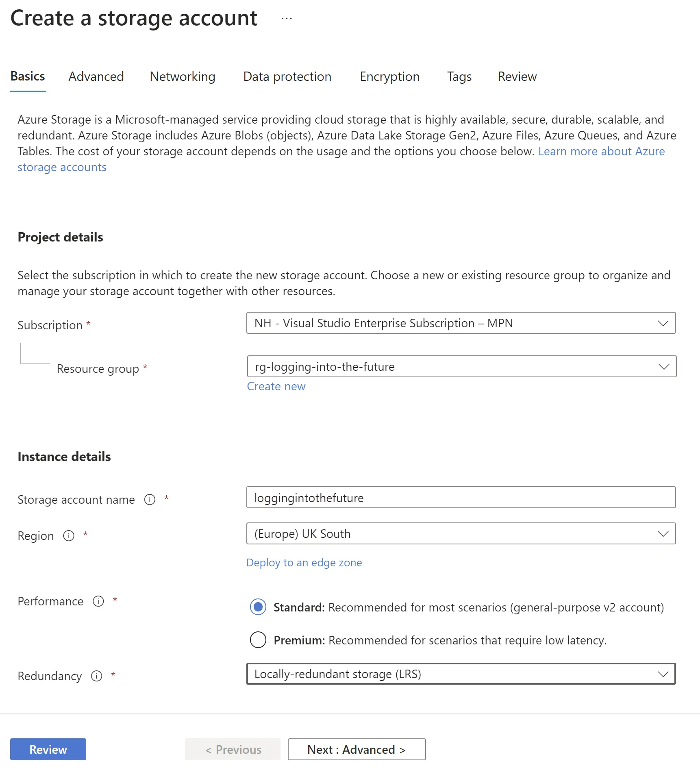Switch to the Advanced tab
The image size is (700, 768).
point(96,76)
